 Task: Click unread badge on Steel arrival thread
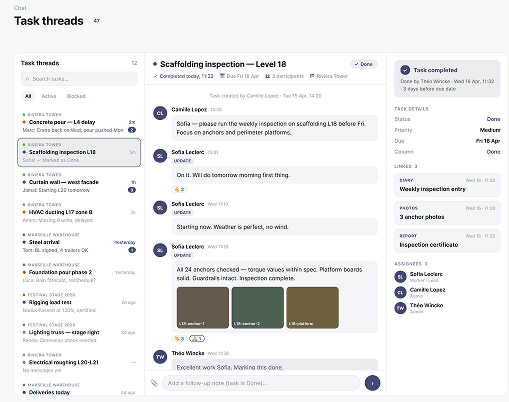click(132, 250)
